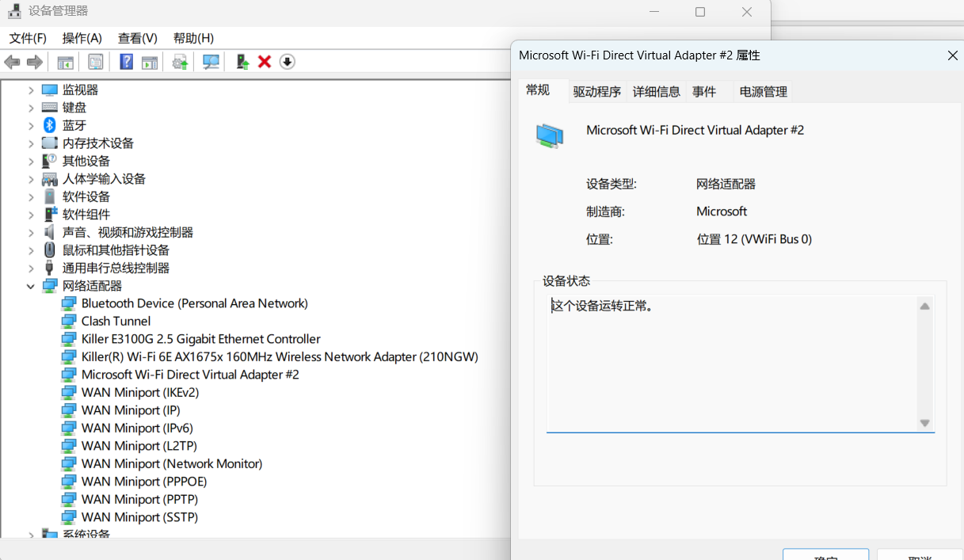The width and height of the screenshot is (964, 560).
Task: Select Killer E3100G 2.5 Gigabit Ethernet Controller
Action: 201,339
